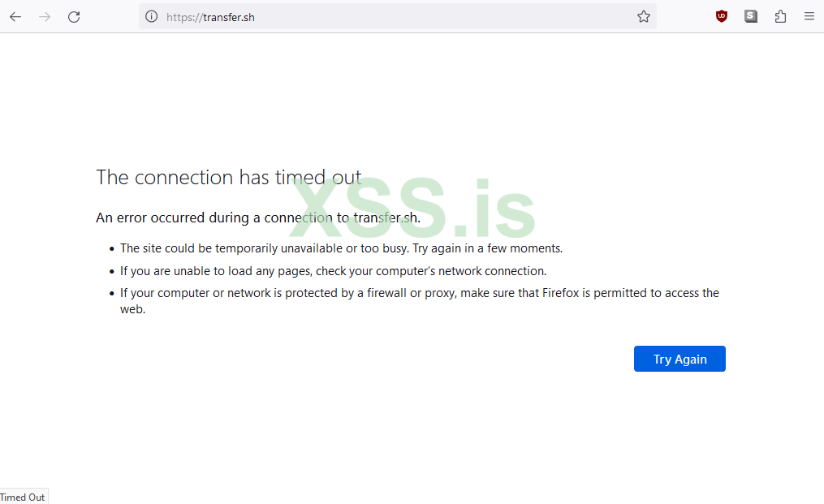Click the gray S extension icon

coord(751,16)
